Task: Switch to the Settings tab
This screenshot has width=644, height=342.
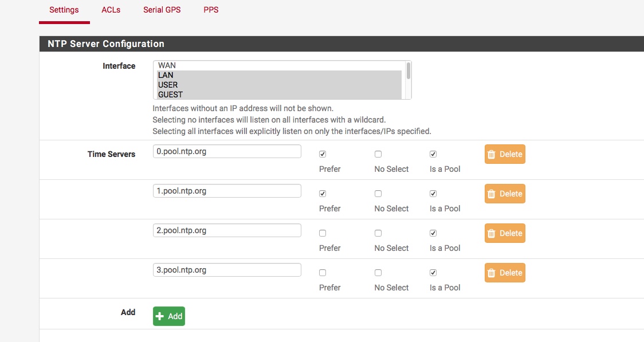Action: (x=64, y=10)
